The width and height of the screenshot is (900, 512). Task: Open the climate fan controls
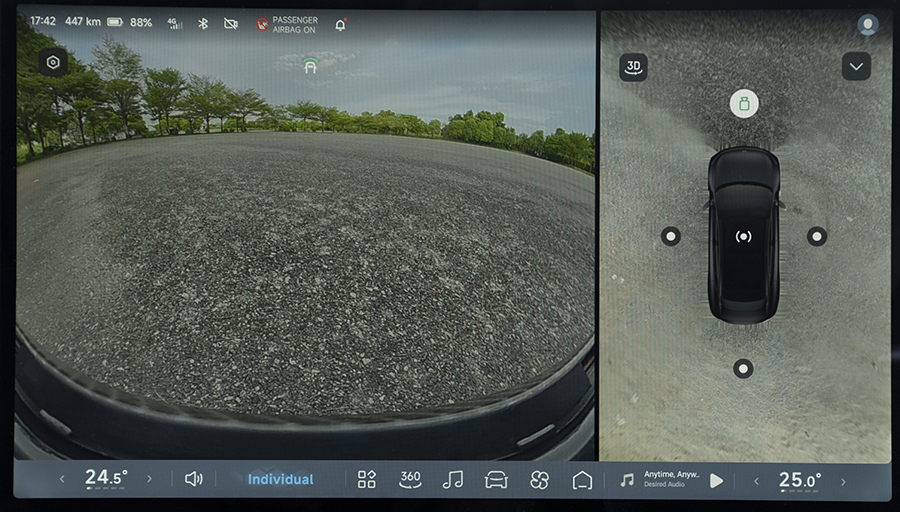[x=539, y=480]
